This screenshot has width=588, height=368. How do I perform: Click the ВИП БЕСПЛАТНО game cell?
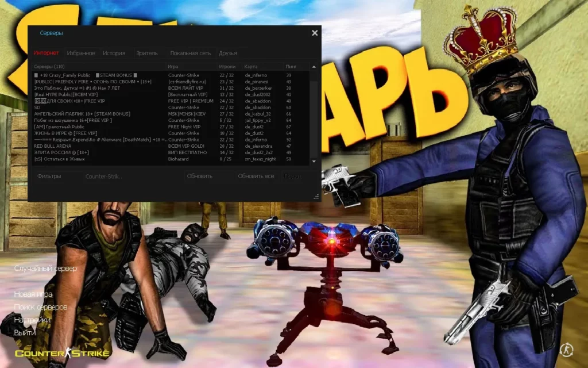pos(188,152)
